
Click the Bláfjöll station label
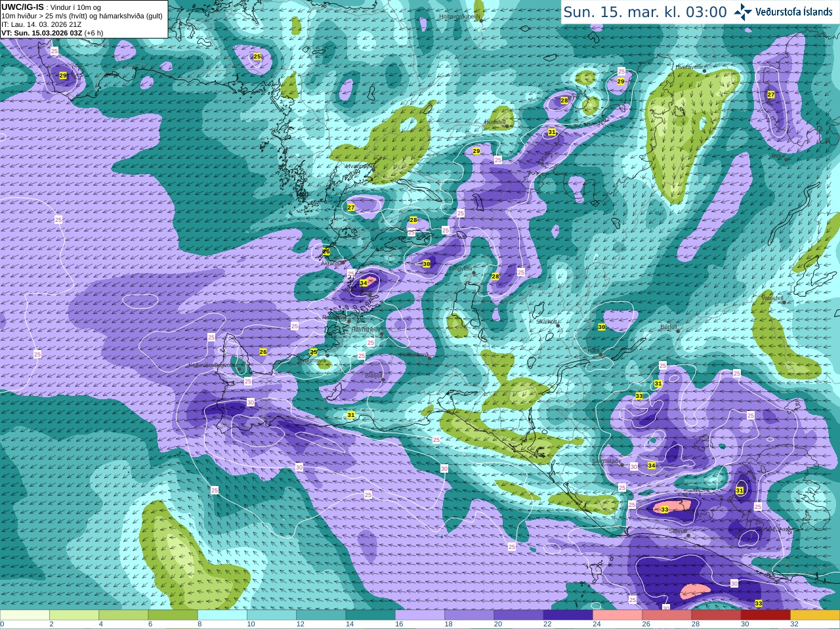373,376
